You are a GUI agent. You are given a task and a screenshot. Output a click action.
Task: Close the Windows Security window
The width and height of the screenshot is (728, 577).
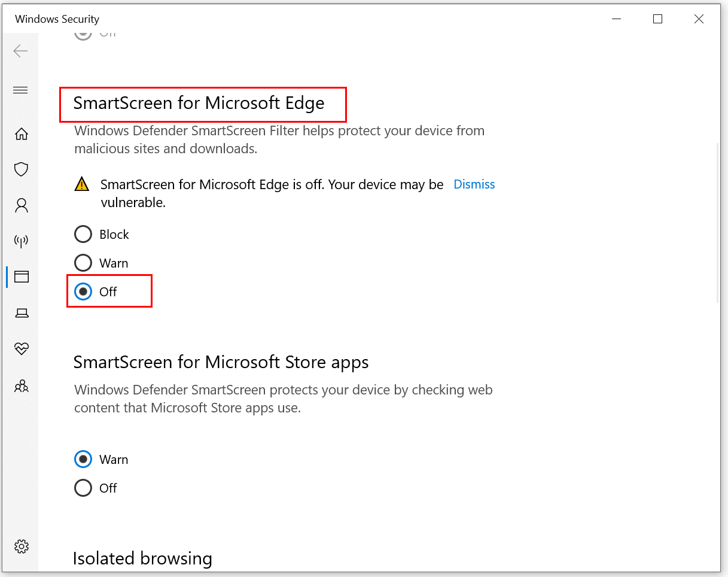pos(699,19)
